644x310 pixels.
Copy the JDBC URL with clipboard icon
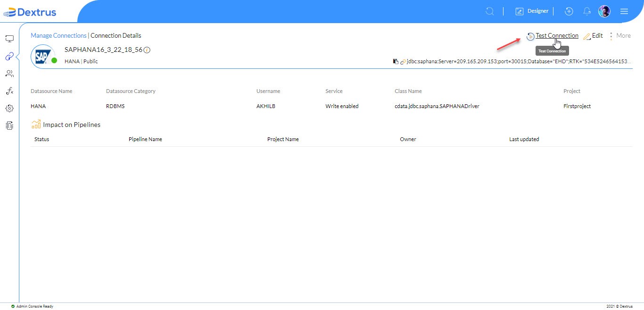click(396, 61)
